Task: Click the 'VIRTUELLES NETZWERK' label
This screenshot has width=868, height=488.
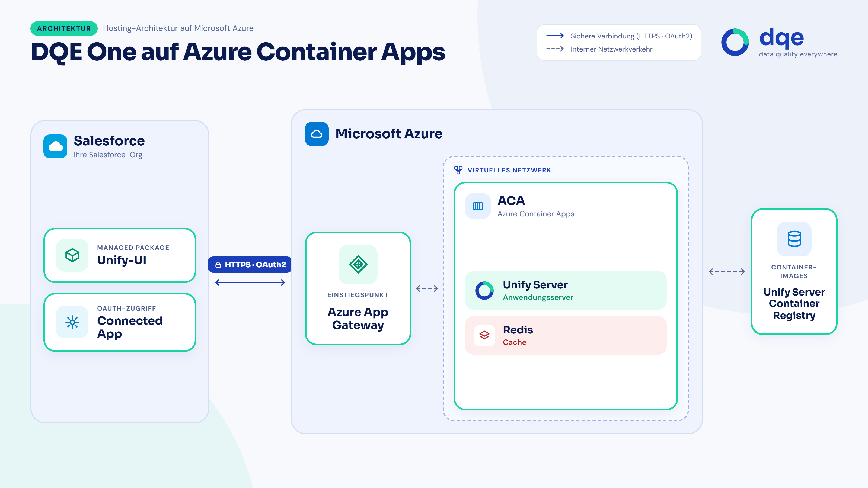Action: (x=509, y=171)
